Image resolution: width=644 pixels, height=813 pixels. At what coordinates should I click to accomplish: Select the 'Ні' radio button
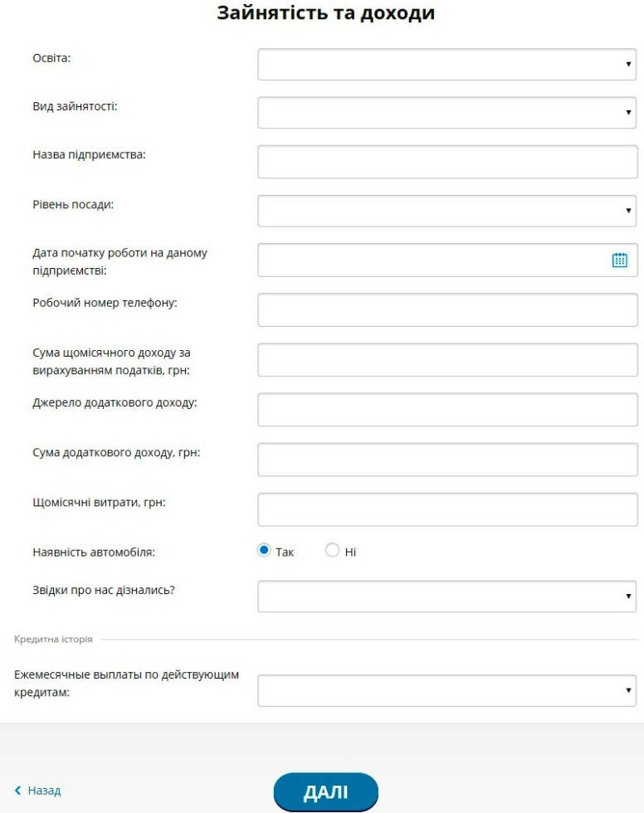pyautogui.click(x=333, y=550)
